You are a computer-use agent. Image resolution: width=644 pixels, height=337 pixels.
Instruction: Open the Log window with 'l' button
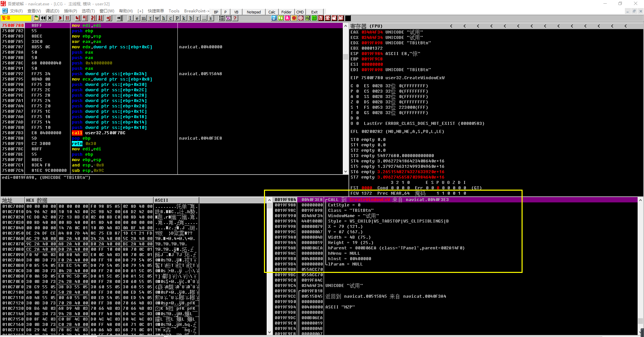point(130,18)
